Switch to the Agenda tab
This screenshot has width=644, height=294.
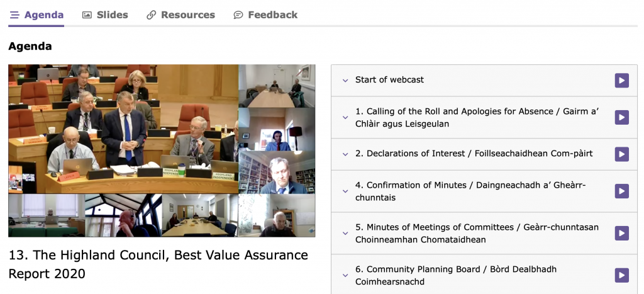tap(36, 15)
